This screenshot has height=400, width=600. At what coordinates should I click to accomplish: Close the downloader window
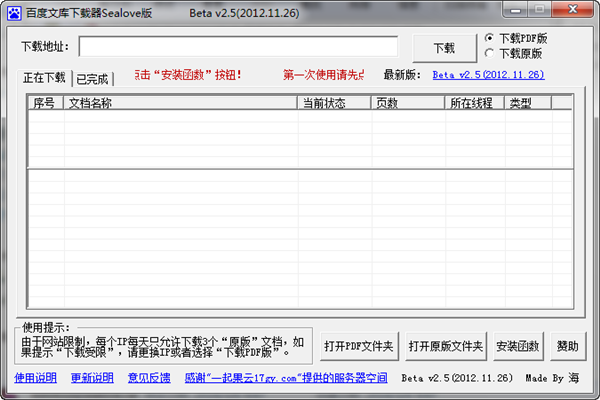[573, 10]
